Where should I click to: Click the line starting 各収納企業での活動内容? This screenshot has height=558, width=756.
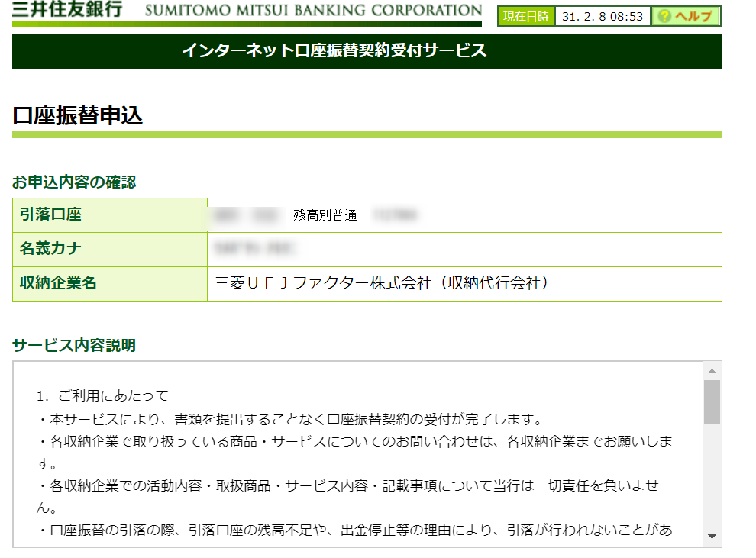[x=347, y=497]
